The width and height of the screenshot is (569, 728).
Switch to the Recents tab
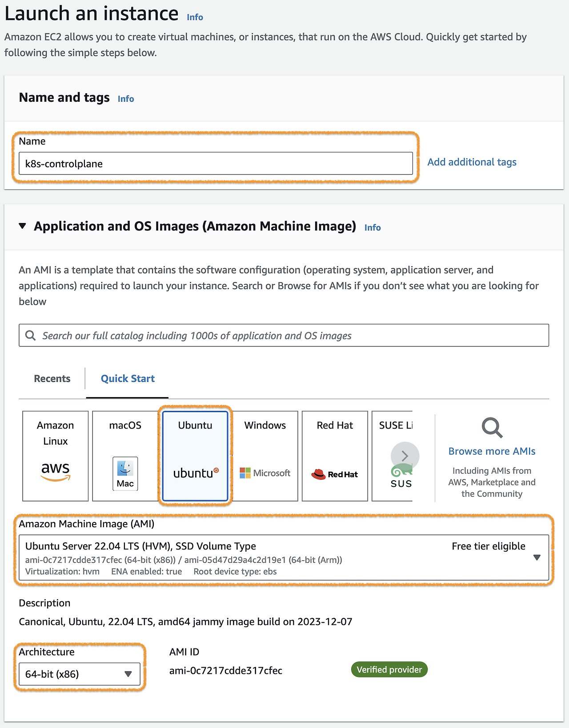52,378
